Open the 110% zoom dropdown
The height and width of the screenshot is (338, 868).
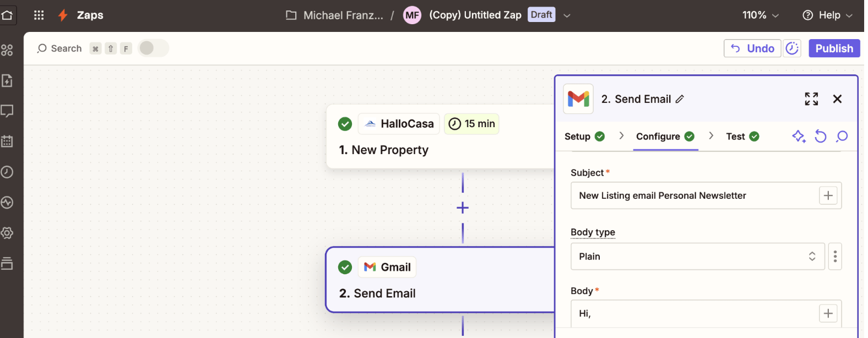(x=761, y=15)
